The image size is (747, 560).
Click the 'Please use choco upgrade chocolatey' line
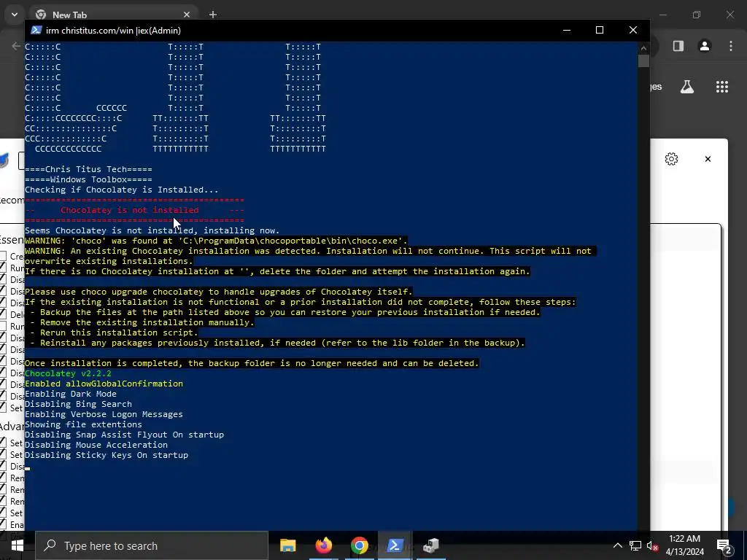(219, 292)
